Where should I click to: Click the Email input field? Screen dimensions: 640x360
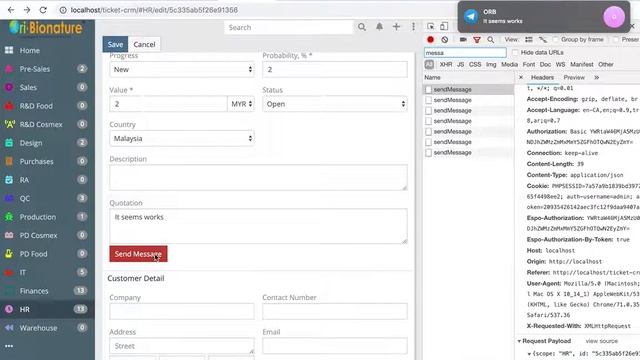335,346
